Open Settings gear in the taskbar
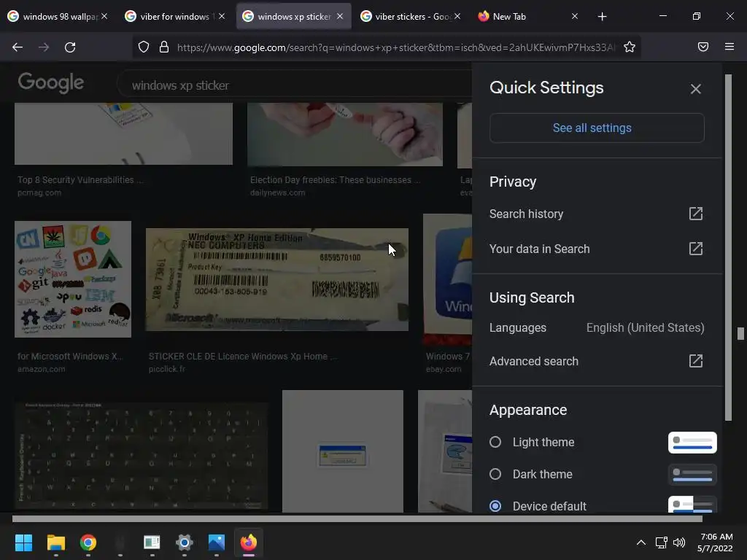747x560 pixels. [184, 542]
